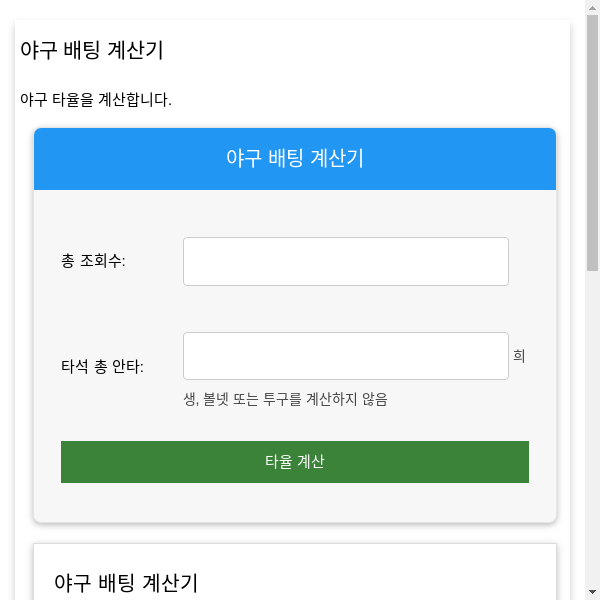Viewport: 600px width, 600px height.
Task: Click the 총 조회수: label
Action: click(93, 262)
